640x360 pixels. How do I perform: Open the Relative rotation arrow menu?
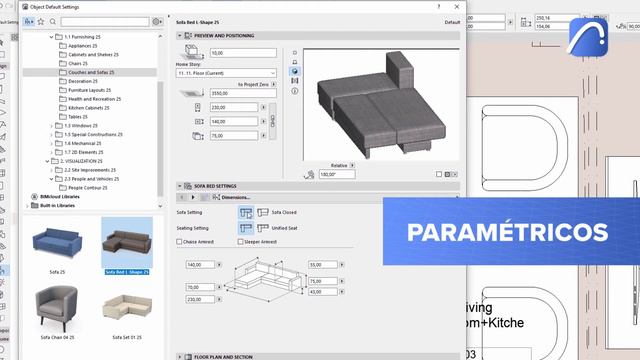click(x=352, y=166)
